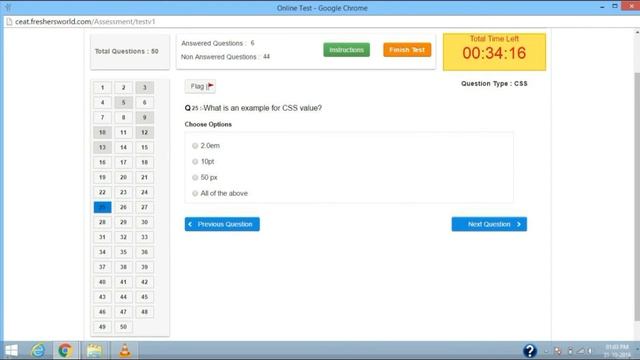Select the All of the above option
This screenshot has width=640, height=360.
(x=195, y=193)
